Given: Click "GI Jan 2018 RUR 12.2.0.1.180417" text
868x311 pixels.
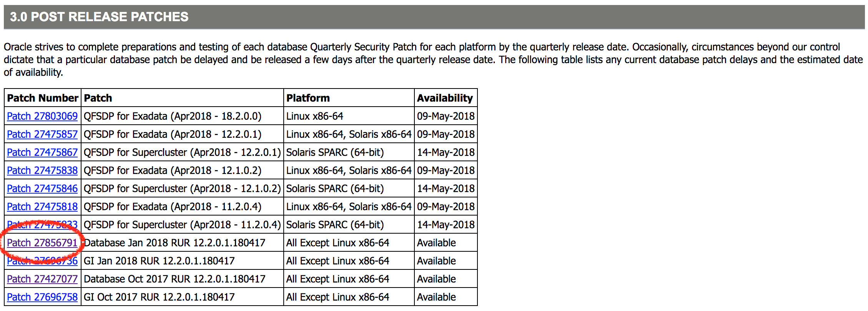Looking at the screenshot, I should pos(159,261).
